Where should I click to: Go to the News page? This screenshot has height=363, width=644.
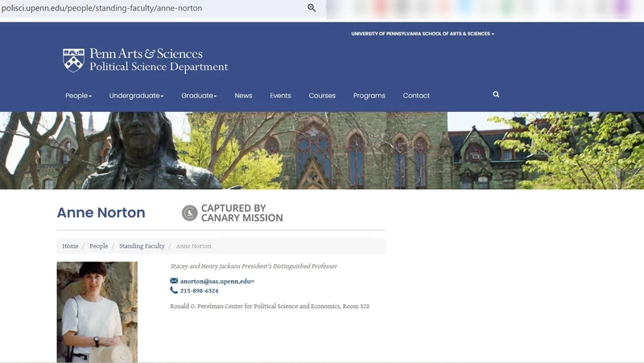[x=243, y=96]
